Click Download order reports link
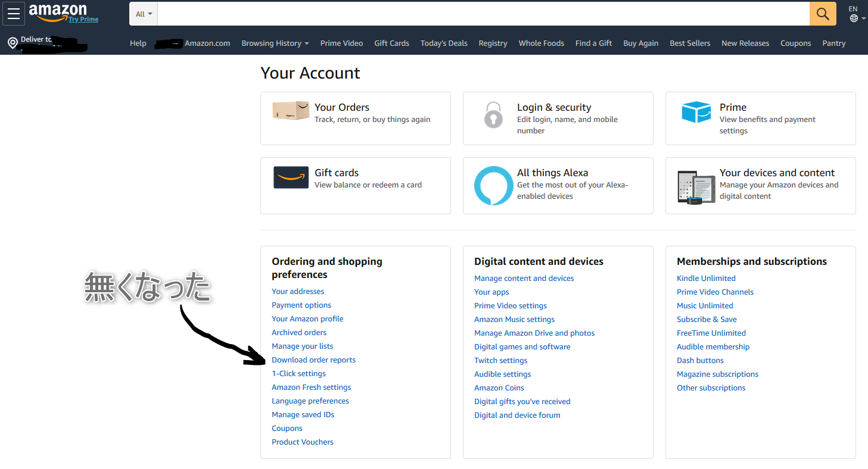Viewport: 868px width, 469px height. 314,360
